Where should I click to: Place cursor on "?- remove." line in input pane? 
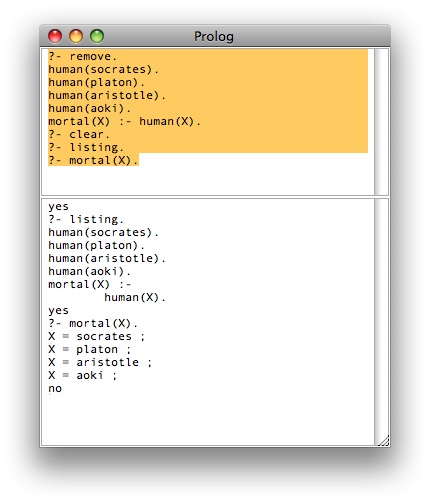click(x=82, y=56)
